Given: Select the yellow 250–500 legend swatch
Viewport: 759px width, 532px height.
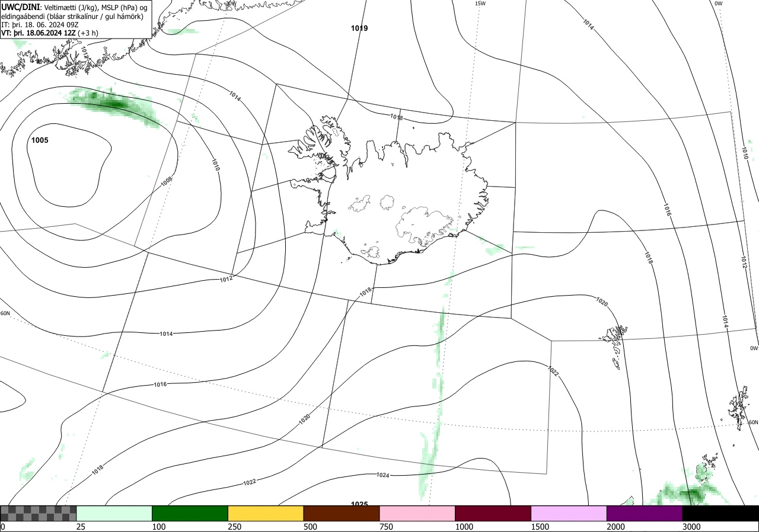Looking at the screenshot, I should tap(266, 513).
